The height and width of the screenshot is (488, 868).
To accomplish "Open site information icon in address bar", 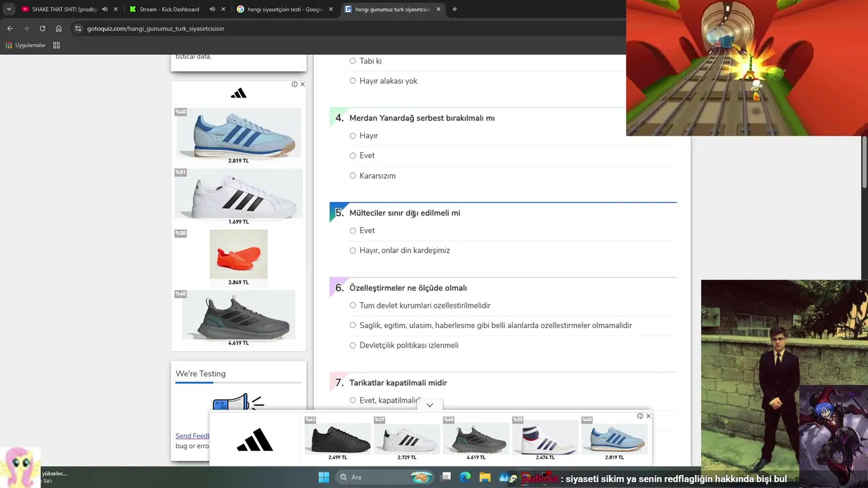I will coord(78,28).
